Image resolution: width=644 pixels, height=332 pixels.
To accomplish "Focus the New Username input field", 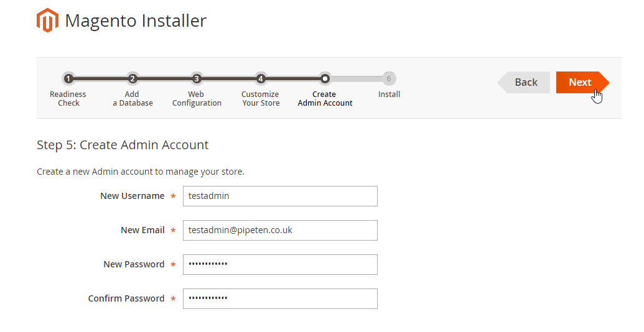I will pyautogui.click(x=280, y=196).
